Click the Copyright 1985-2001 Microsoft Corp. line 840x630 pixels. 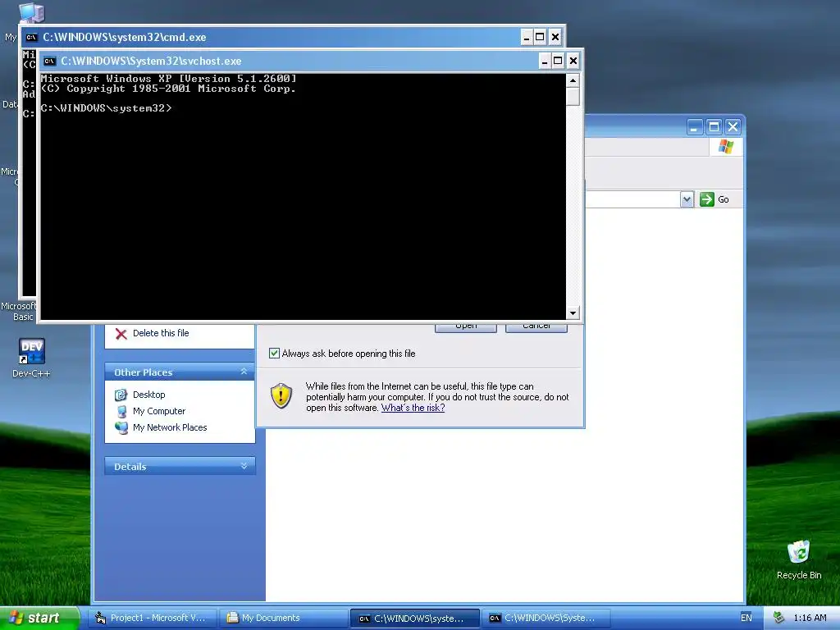168,89
